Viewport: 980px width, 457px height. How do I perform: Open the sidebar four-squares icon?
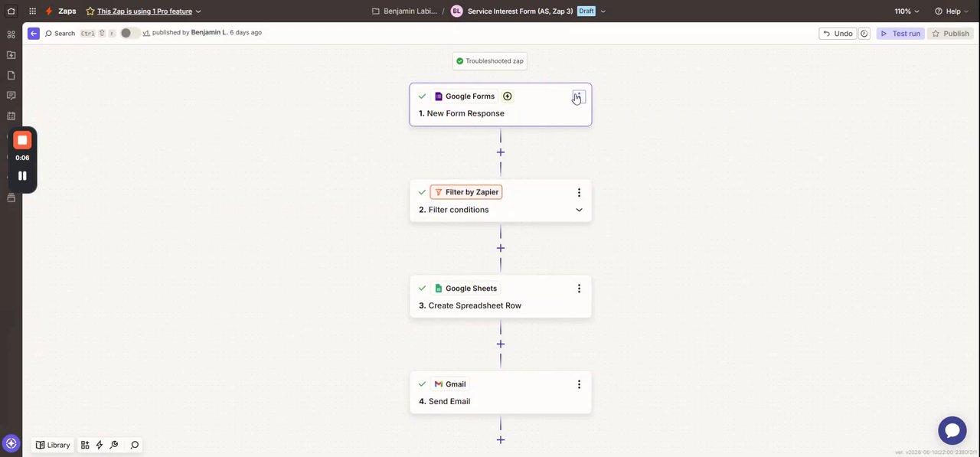[11, 34]
